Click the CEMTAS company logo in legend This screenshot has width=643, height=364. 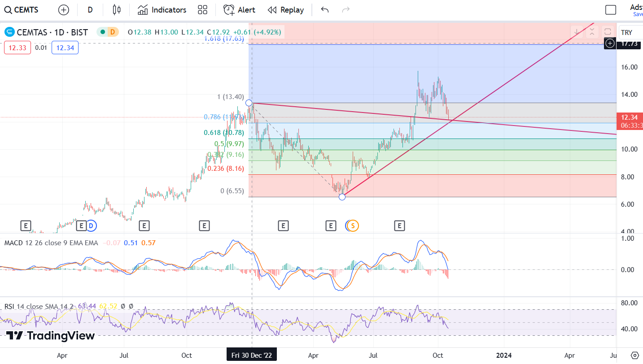coord(9,32)
